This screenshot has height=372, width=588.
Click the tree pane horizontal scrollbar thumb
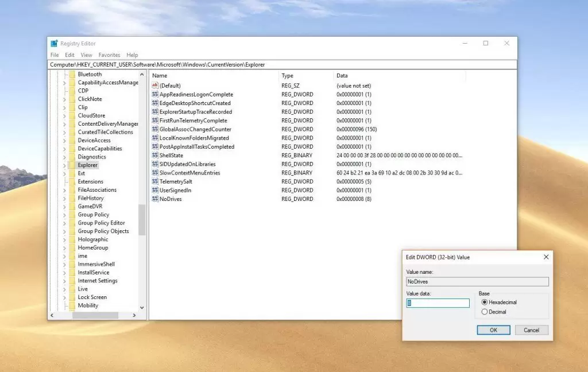(95, 315)
